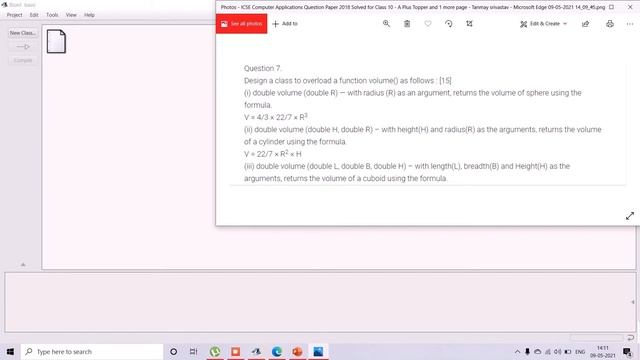Screen dimensions: 640x360
Task: Click Add to in Photos toolbar
Action: pyautogui.click(x=285, y=24)
